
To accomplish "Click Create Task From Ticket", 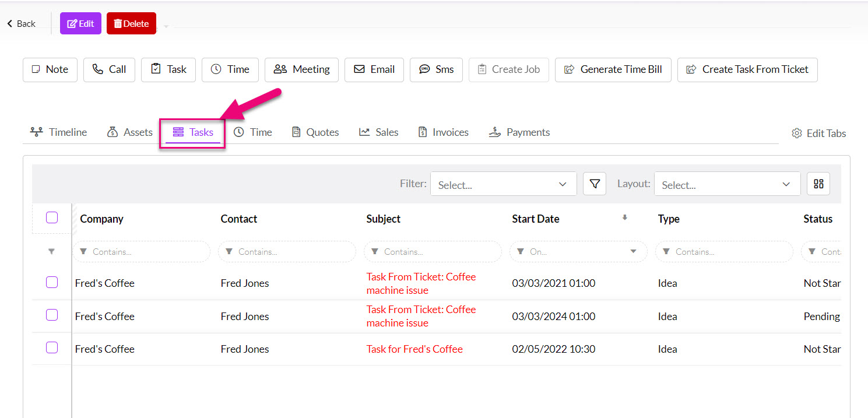I will point(747,69).
